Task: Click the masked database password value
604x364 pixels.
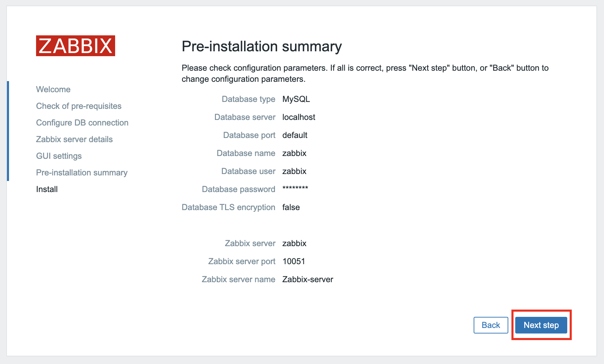Action: (295, 189)
